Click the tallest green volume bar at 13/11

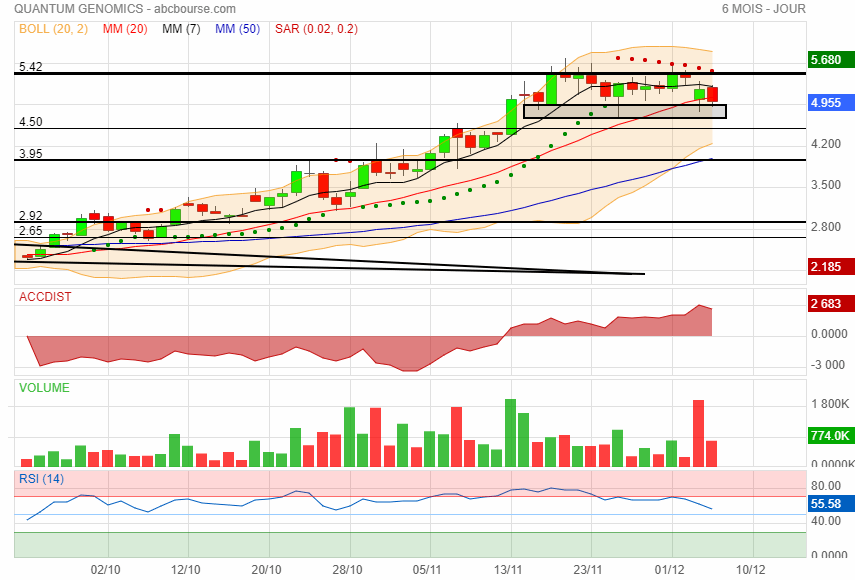coord(510,433)
